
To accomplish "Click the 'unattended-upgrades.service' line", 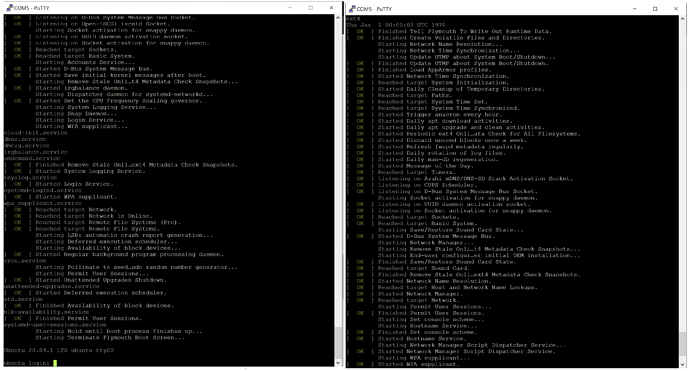I will point(51,286).
